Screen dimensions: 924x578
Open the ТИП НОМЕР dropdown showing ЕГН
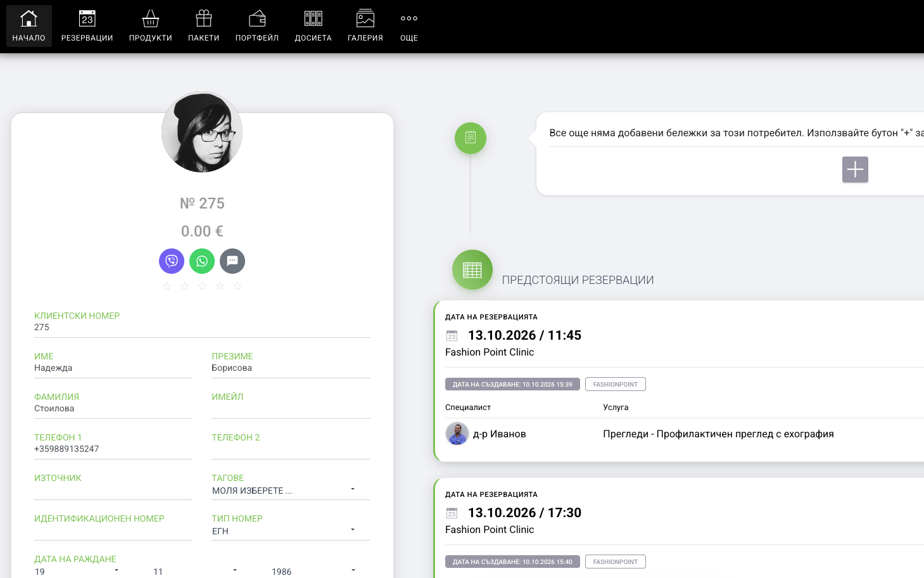[x=291, y=531]
